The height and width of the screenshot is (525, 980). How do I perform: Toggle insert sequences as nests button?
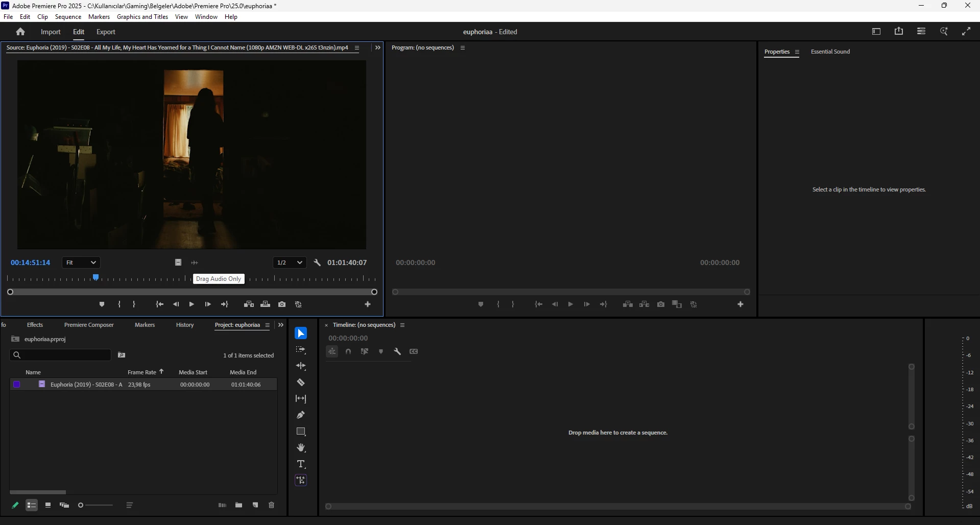point(332,351)
